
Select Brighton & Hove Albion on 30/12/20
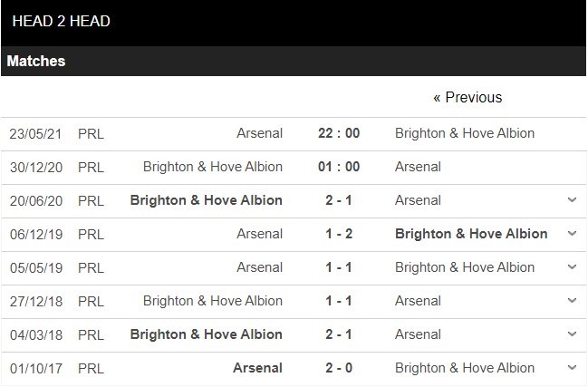pyautogui.click(x=213, y=167)
